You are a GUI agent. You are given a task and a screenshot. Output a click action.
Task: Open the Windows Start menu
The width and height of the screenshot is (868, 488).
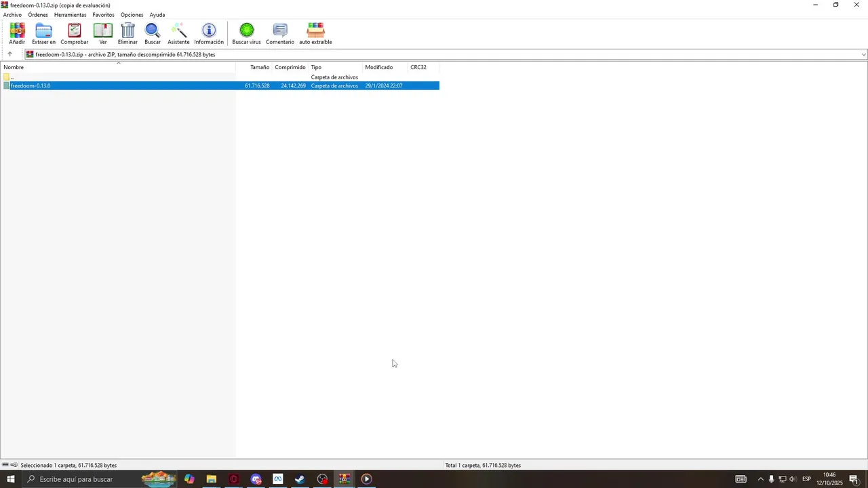pyautogui.click(x=10, y=479)
